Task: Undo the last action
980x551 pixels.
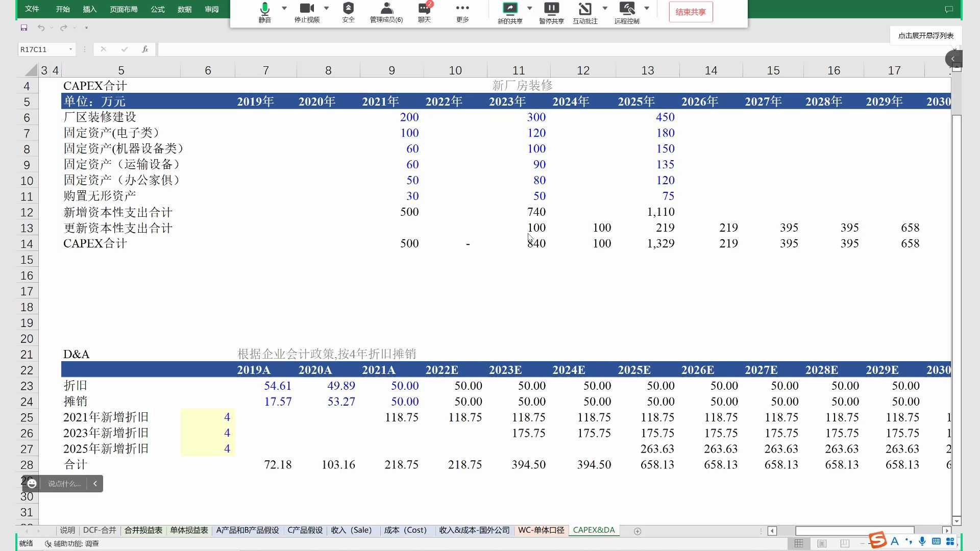Action: pos(41,28)
